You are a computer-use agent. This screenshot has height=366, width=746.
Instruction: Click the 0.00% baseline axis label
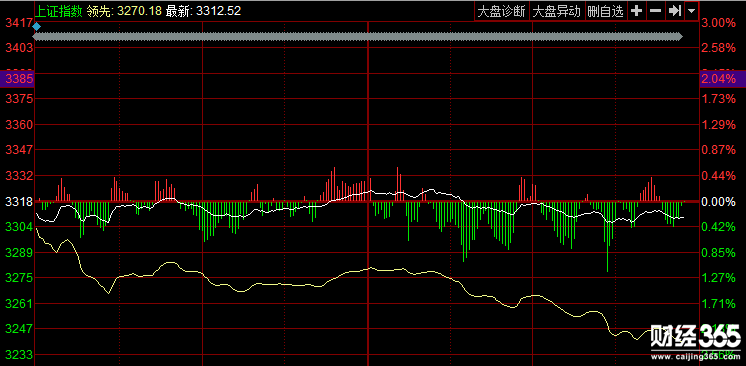pos(718,202)
